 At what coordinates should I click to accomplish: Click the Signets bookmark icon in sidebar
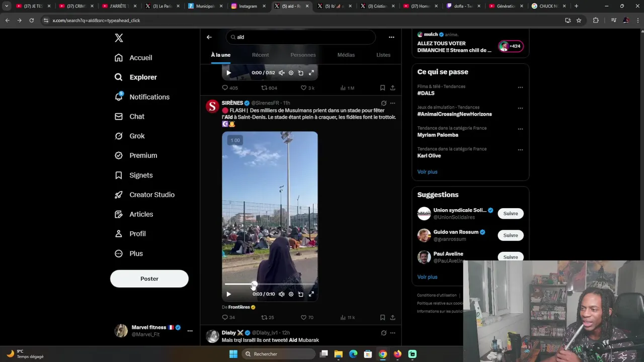[x=119, y=175]
